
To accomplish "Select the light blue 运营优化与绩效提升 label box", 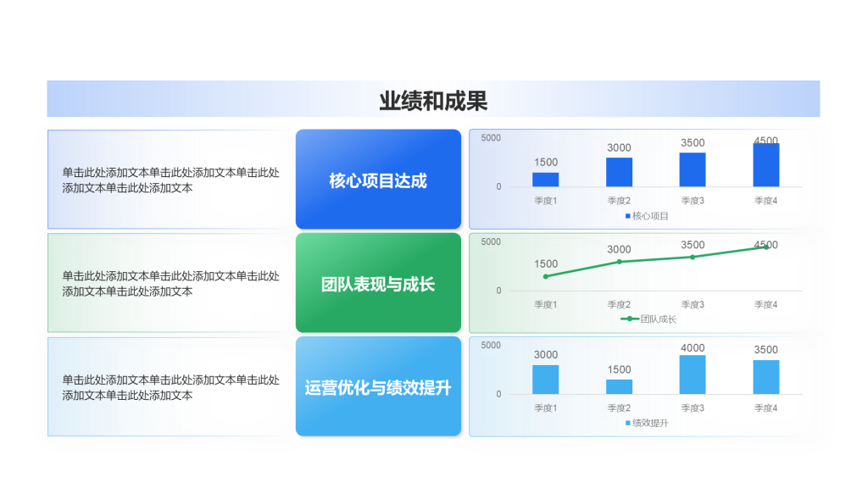I will [378, 388].
